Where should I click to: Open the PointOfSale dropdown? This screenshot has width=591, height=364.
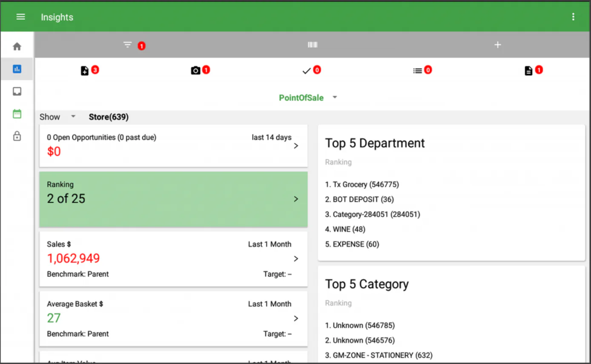tap(308, 97)
